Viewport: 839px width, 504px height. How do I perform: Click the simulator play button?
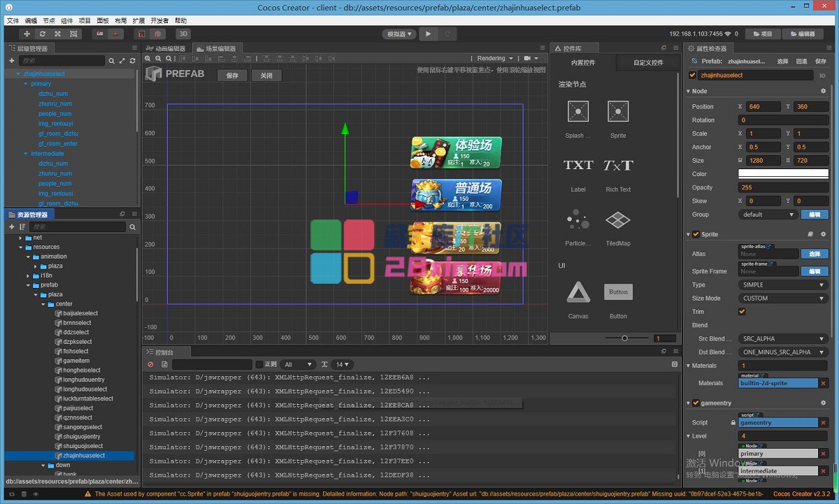429,34
